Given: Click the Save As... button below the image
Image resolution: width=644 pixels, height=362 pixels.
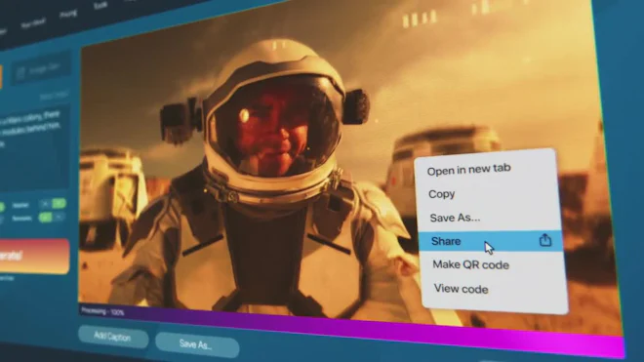Looking at the screenshot, I should pos(197,344).
